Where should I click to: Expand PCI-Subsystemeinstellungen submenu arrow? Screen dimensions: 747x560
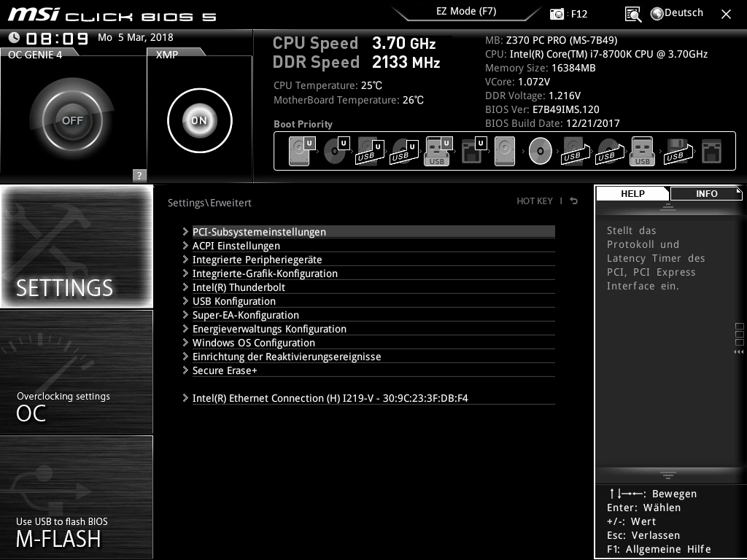coord(185,231)
